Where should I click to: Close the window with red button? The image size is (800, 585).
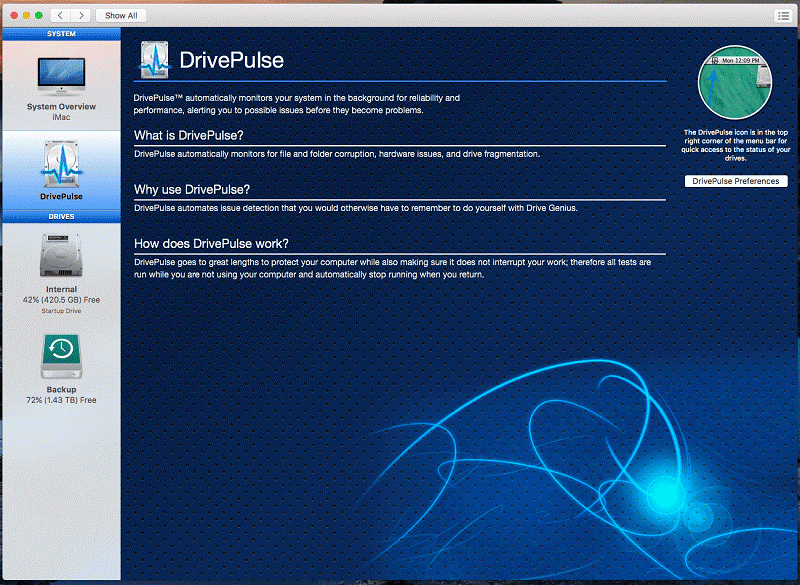[x=14, y=15]
